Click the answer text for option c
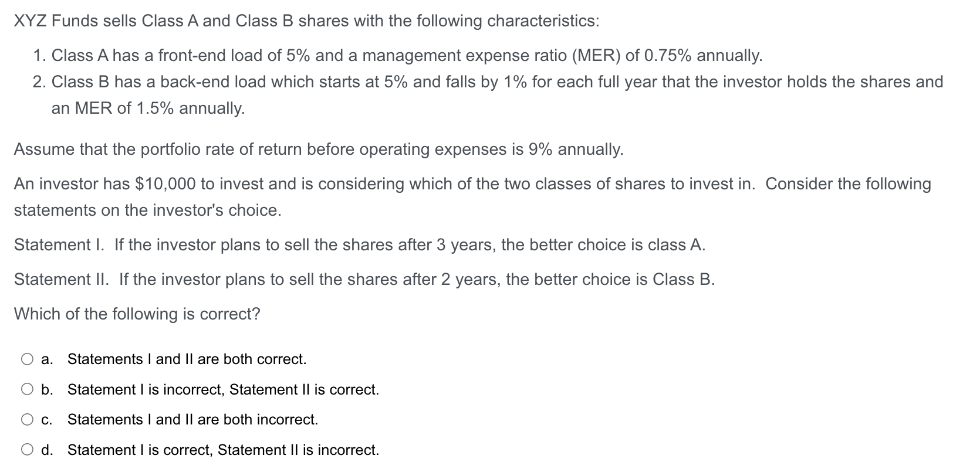This screenshot has height=469, width=980. point(192,419)
